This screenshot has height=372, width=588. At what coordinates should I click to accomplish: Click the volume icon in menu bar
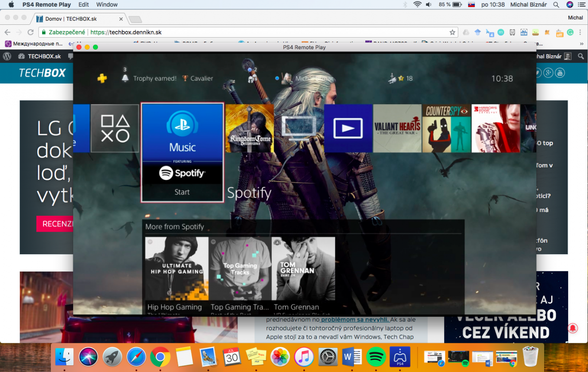[x=429, y=4]
